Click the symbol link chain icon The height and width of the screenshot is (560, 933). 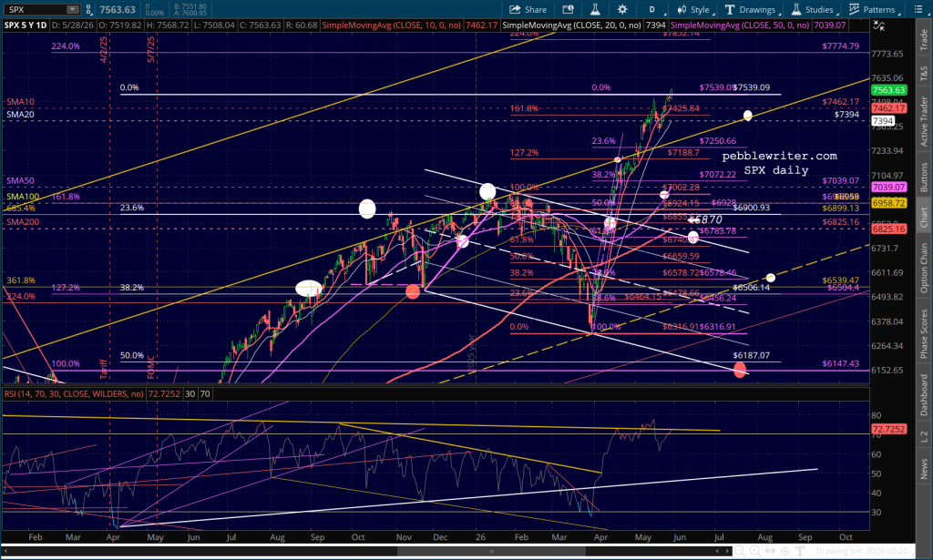click(x=88, y=9)
